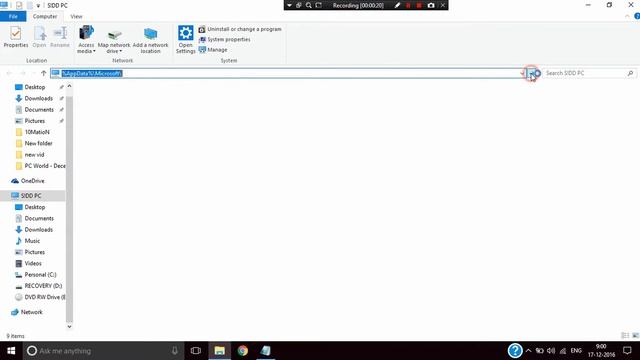Switch to the View ribbon tab
The height and width of the screenshot is (360, 640).
click(x=76, y=16)
